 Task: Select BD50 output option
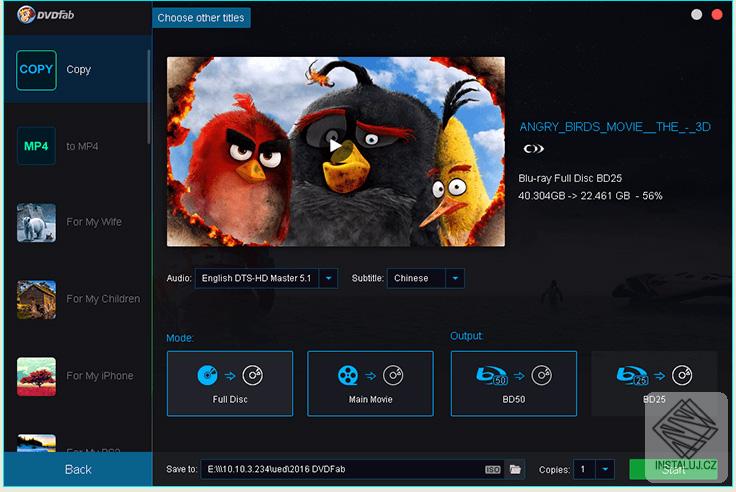point(514,384)
